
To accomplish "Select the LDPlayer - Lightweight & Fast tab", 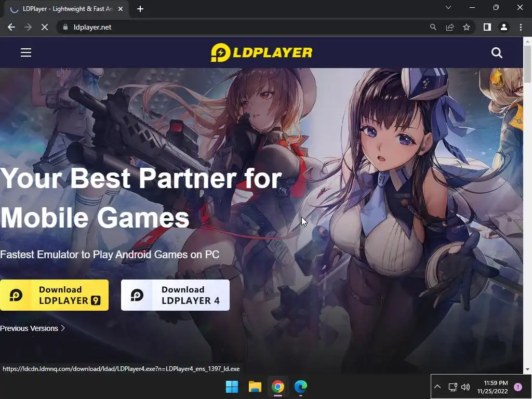I will click(67, 9).
